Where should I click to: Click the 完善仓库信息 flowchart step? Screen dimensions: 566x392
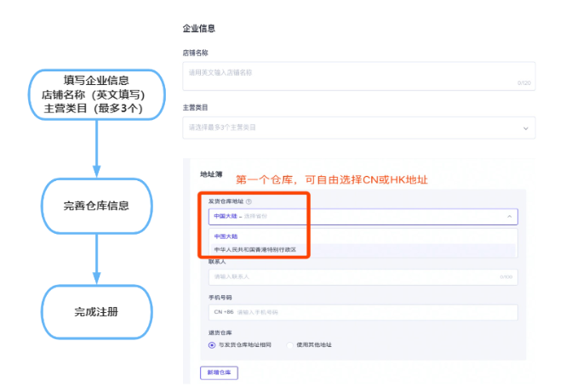point(97,206)
